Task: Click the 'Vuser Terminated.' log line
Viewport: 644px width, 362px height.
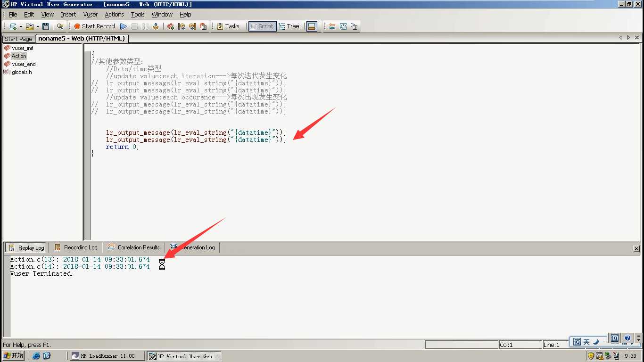Action: [x=41, y=274]
